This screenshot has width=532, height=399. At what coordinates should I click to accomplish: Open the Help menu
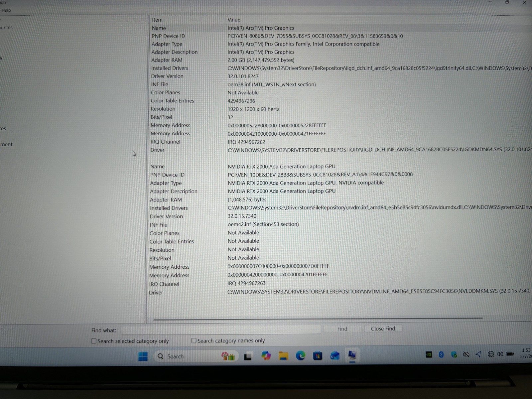pos(6,10)
